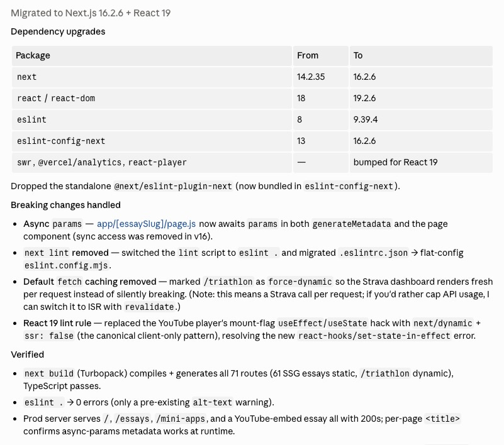Select the react / react-dom table cell

click(x=152, y=98)
